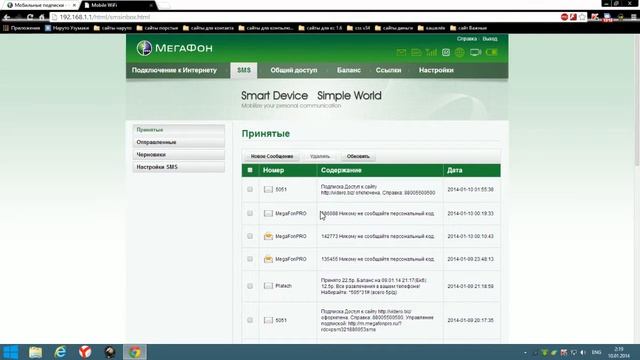Open the сайты деньги bookmarks folder

pos(394,28)
